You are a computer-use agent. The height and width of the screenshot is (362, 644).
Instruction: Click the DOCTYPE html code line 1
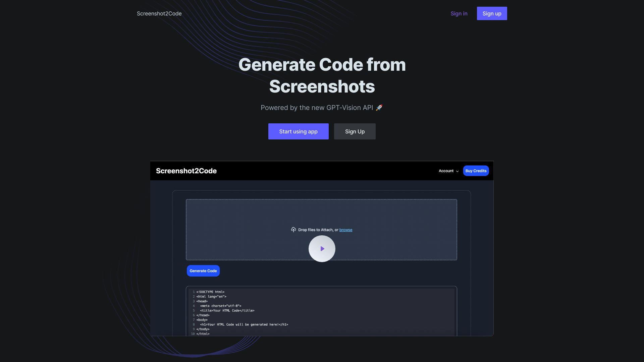(x=210, y=291)
